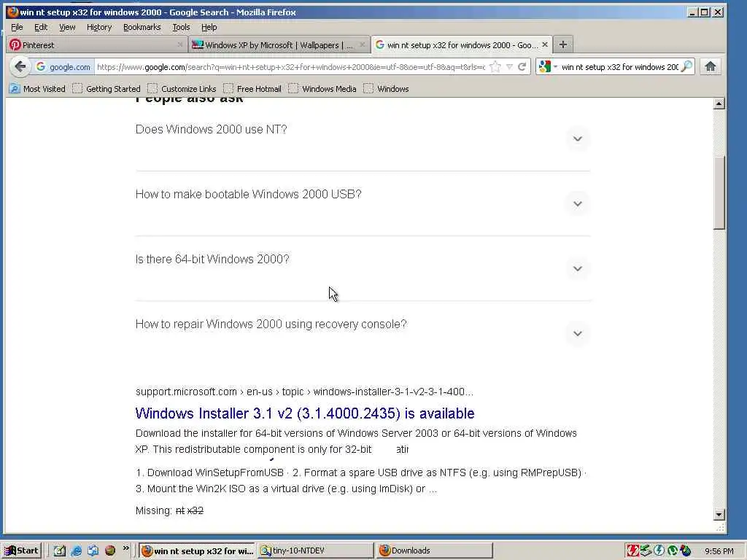
Task: Expand 'Is there 64-bit Windows 2000?' chevron
Action: (578, 268)
